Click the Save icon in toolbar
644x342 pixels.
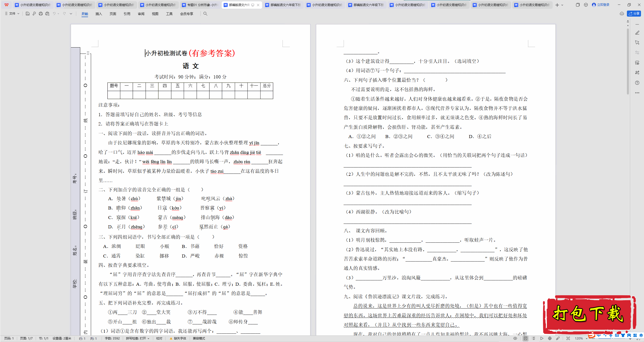pos(28,14)
